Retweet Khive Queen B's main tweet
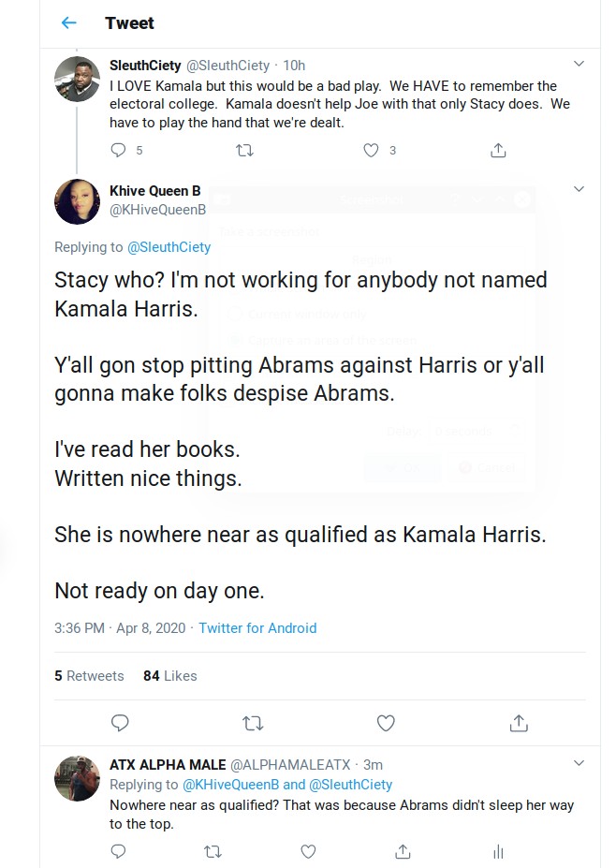This screenshot has height=868, width=616. 253,723
